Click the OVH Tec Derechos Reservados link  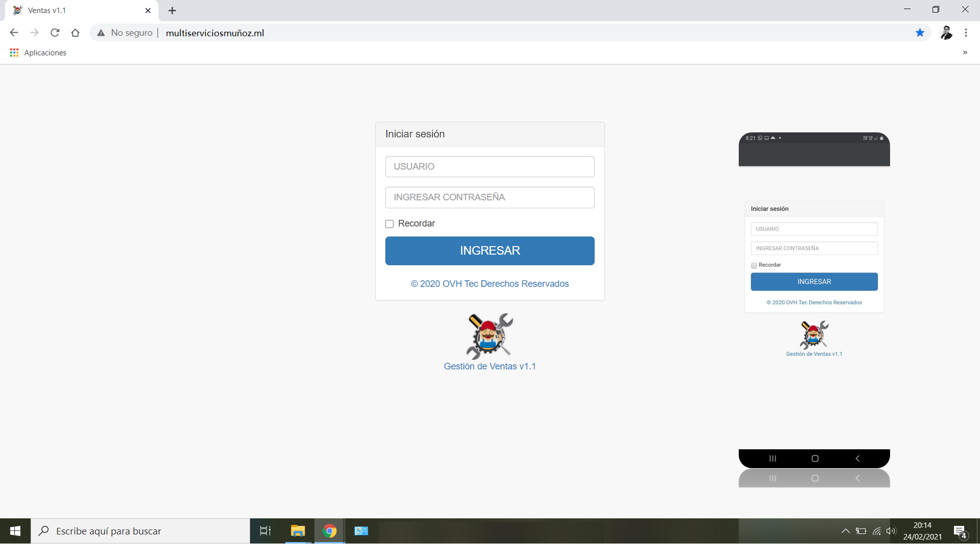point(489,284)
